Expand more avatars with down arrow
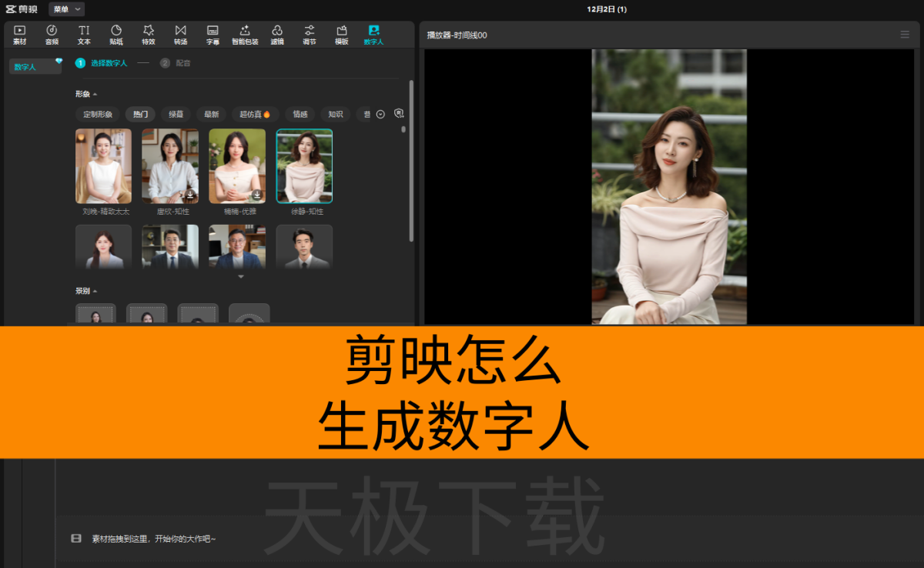The image size is (924, 568). [x=241, y=276]
